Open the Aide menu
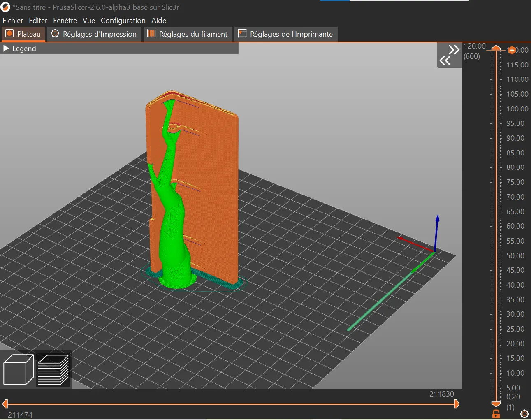 159,21
